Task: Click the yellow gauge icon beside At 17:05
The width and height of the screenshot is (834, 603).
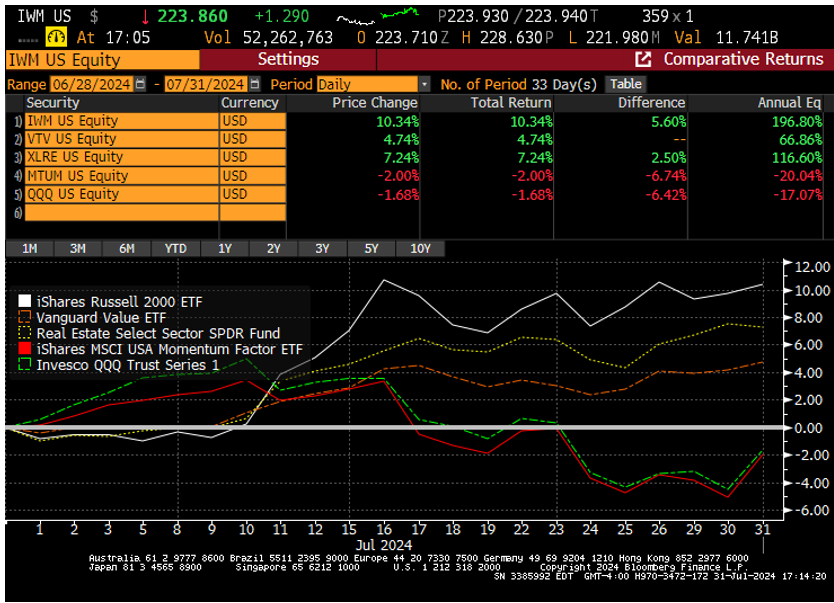Action: coord(56,37)
